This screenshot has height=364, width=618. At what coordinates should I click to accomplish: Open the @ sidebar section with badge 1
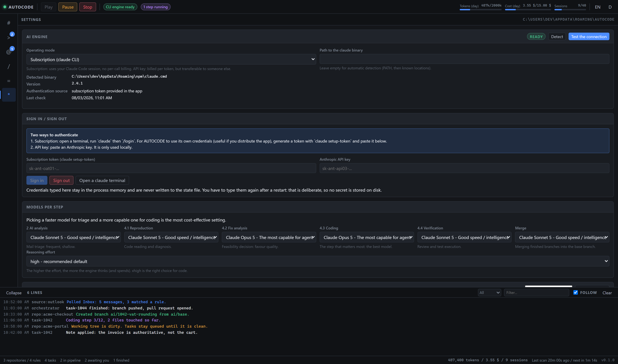[x=9, y=52]
